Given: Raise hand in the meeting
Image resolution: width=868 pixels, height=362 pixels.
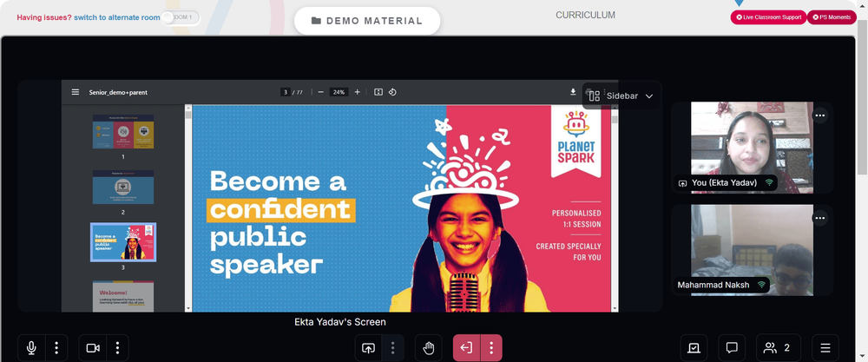Looking at the screenshot, I should pyautogui.click(x=429, y=348).
